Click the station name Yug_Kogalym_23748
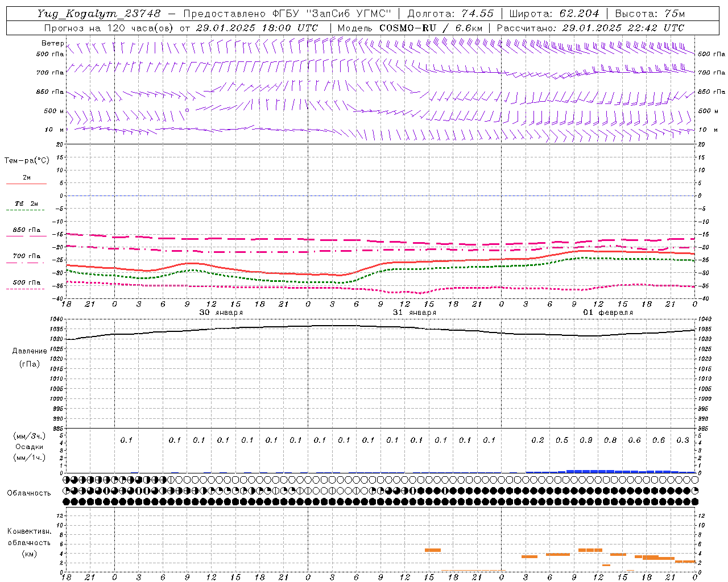 pos(99,14)
